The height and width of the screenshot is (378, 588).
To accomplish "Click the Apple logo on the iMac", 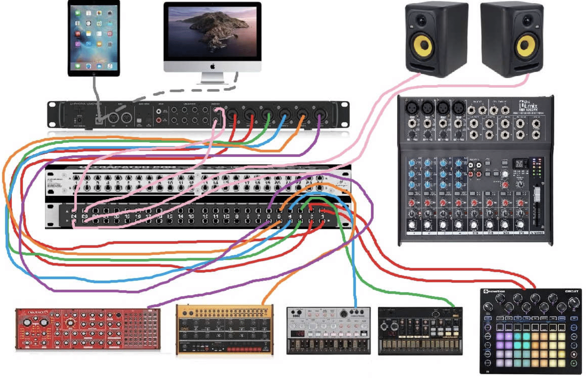I will (212, 67).
